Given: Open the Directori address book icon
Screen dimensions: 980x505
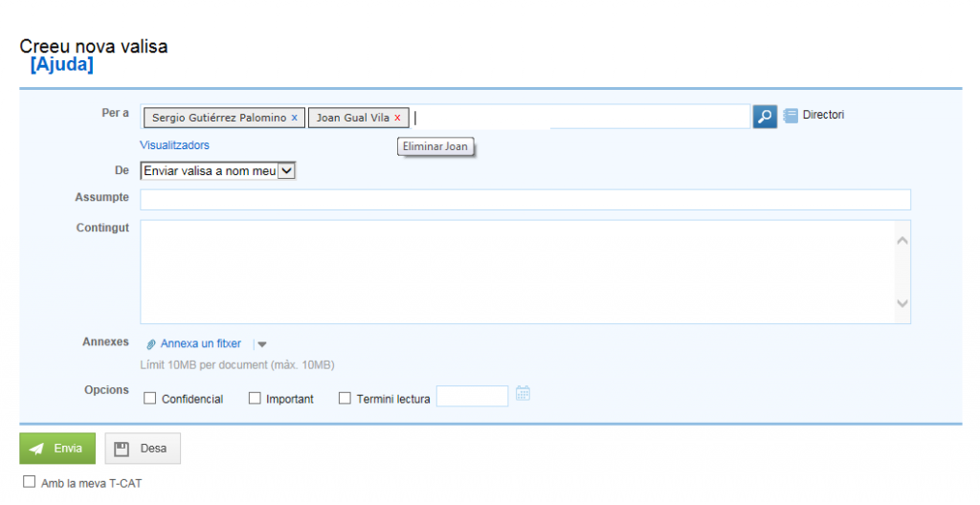Looking at the screenshot, I should (791, 116).
